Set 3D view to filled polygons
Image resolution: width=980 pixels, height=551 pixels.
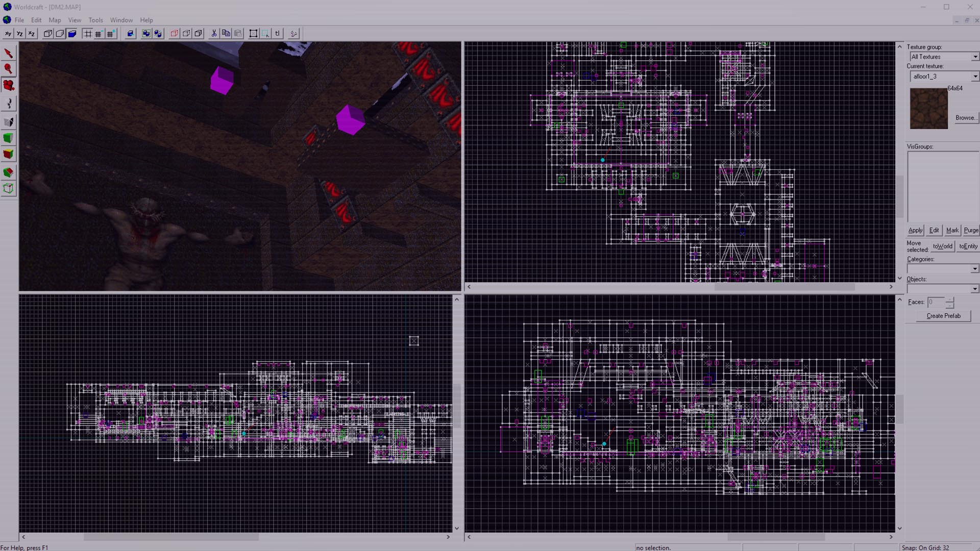(x=60, y=34)
